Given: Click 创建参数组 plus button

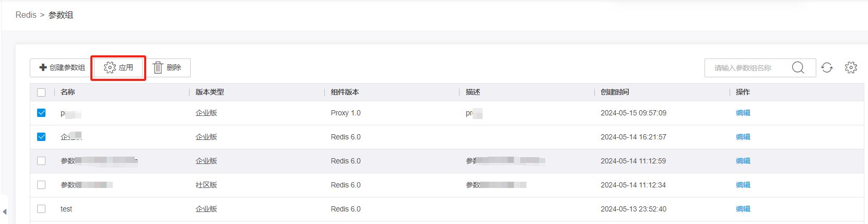Looking at the screenshot, I should (x=62, y=68).
